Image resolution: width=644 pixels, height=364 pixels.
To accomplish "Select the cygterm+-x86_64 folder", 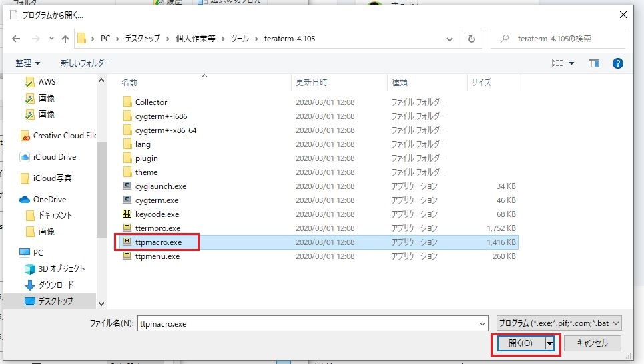I will [166, 130].
